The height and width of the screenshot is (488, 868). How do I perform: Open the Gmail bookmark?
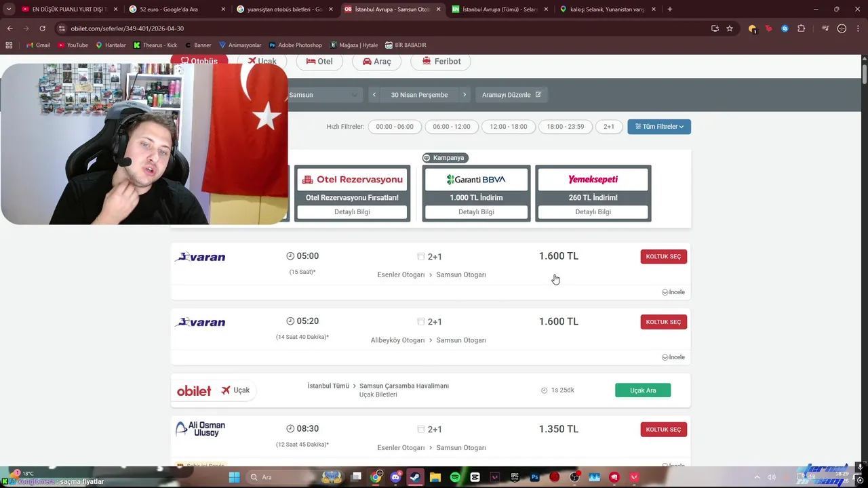coord(38,45)
